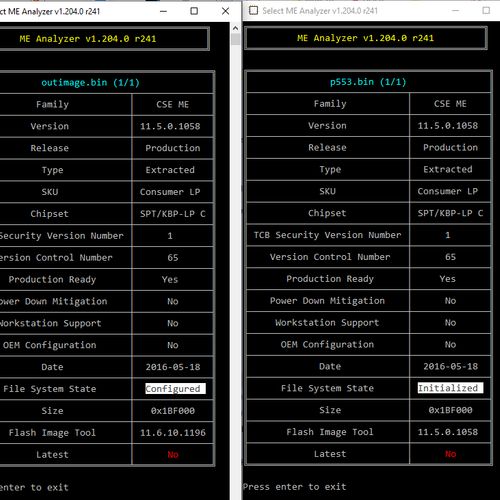Screen dimensions: 500x500
Task: Click 'CSE ME' Family value in outimage.bin
Action: (x=173, y=105)
